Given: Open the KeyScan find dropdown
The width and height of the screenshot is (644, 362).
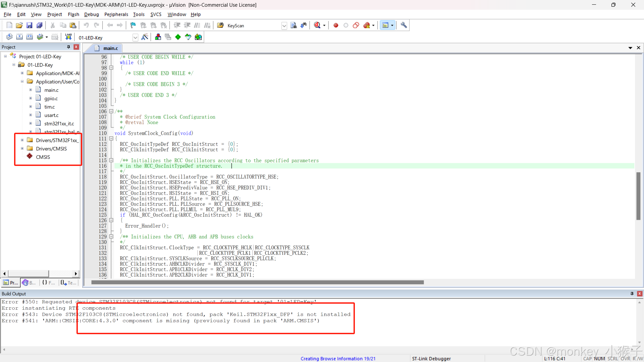Looking at the screenshot, I should click(x=284, y=26).
